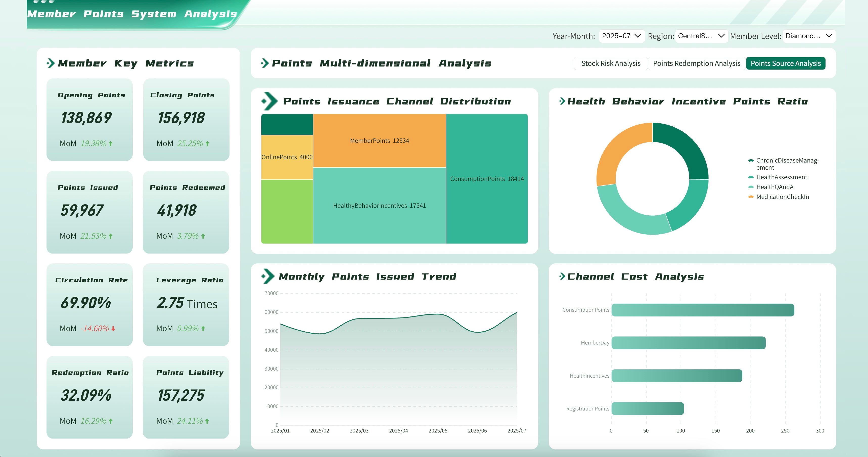Click the HealthQAndA legend color marker
Viewport: 868px width, 457px height.
(x=751, y=187)
